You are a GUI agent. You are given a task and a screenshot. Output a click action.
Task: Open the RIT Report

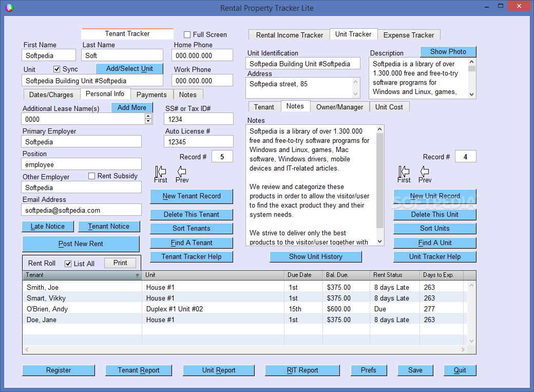click(302, 370)
